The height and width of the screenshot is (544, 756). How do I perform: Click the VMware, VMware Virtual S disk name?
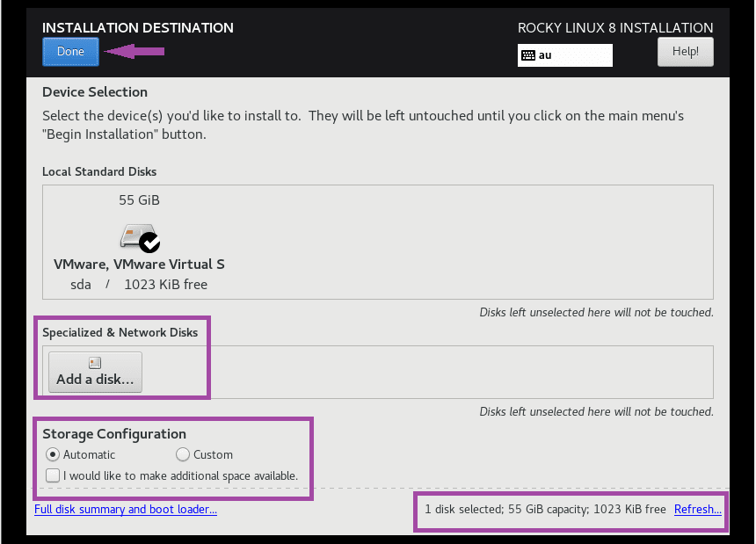click(x=139, y=264)
